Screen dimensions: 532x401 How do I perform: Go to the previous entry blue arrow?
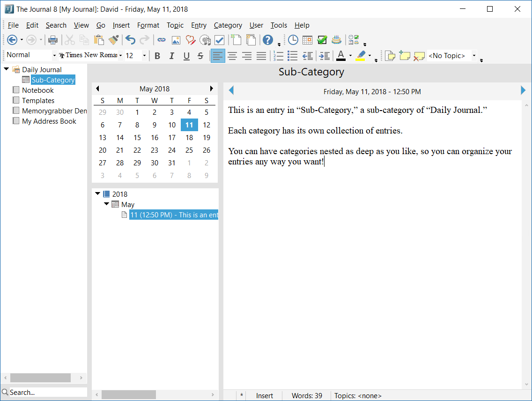pos(231,90)
